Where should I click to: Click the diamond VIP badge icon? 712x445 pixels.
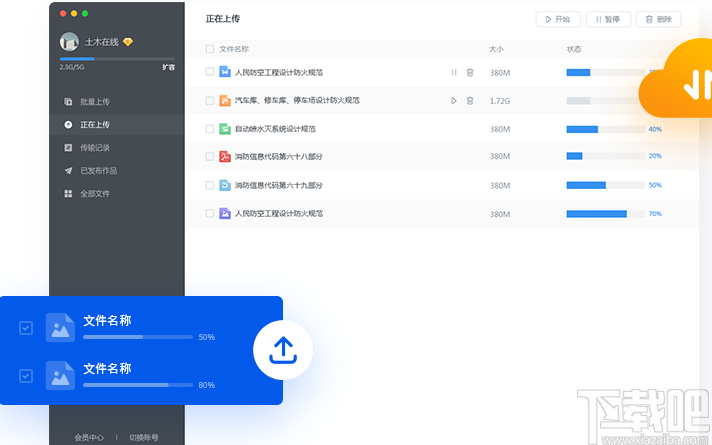128,42
